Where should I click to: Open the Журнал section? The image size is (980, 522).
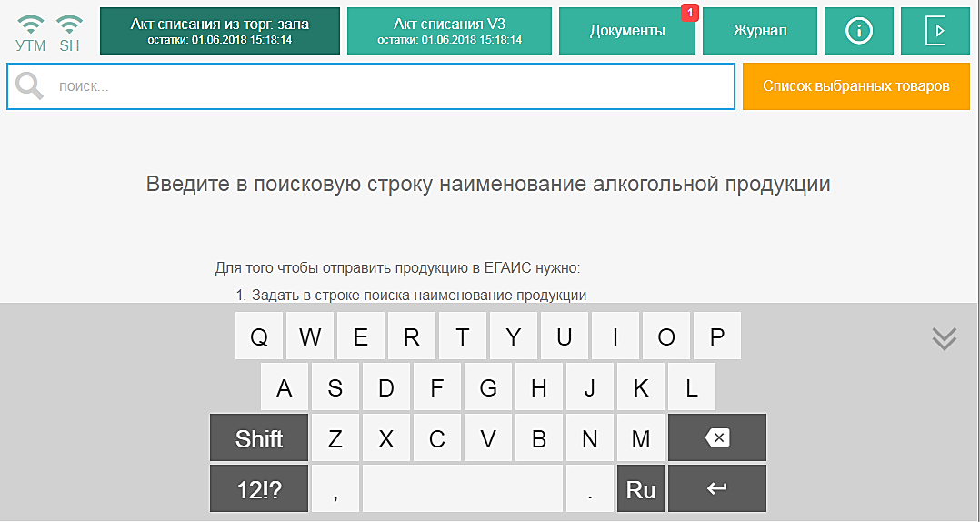(760, 31)
